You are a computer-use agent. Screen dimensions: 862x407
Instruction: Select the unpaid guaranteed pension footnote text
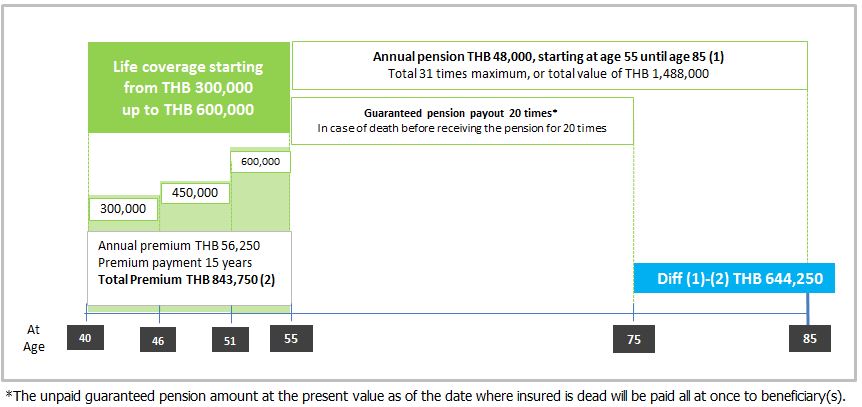(431, 394)
